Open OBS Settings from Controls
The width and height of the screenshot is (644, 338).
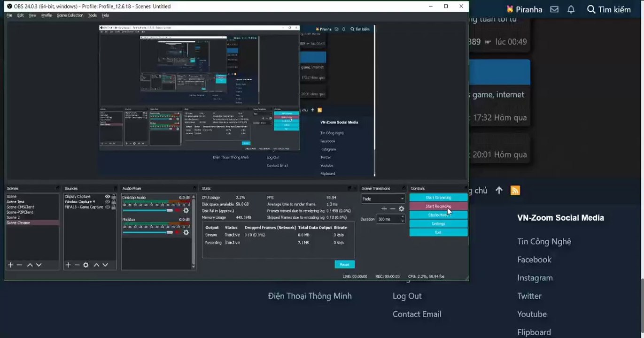[x=439, y=224]
